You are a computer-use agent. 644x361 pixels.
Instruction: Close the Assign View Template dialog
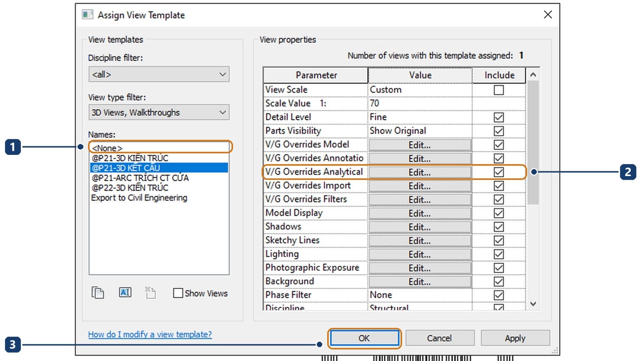coord(548,15)
